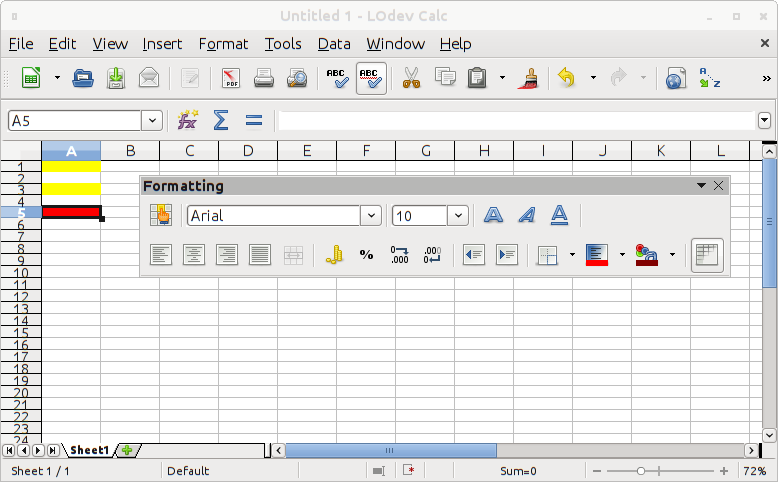The image size is (778, 482).
Task: Click the Export as PDF icon
Action: pyautogui.click(x=231, y=78)
